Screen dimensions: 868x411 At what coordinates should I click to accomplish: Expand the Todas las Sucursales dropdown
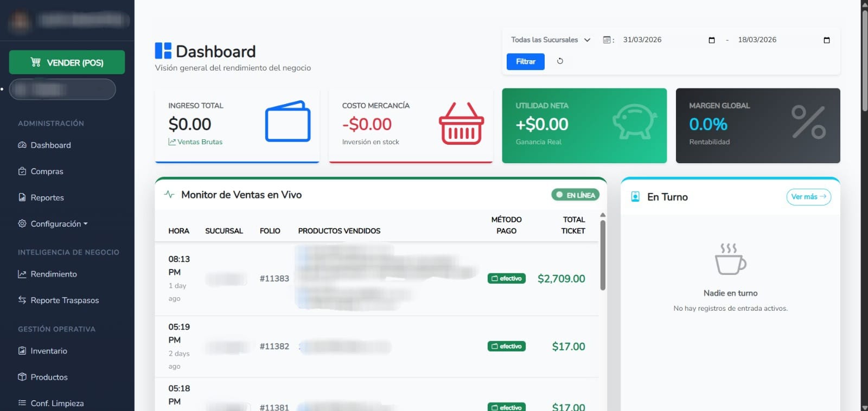(x=551, y=40)
